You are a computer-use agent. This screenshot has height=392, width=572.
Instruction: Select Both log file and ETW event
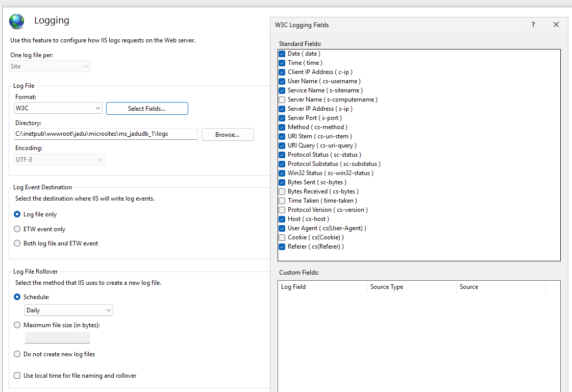pos(17,243)
